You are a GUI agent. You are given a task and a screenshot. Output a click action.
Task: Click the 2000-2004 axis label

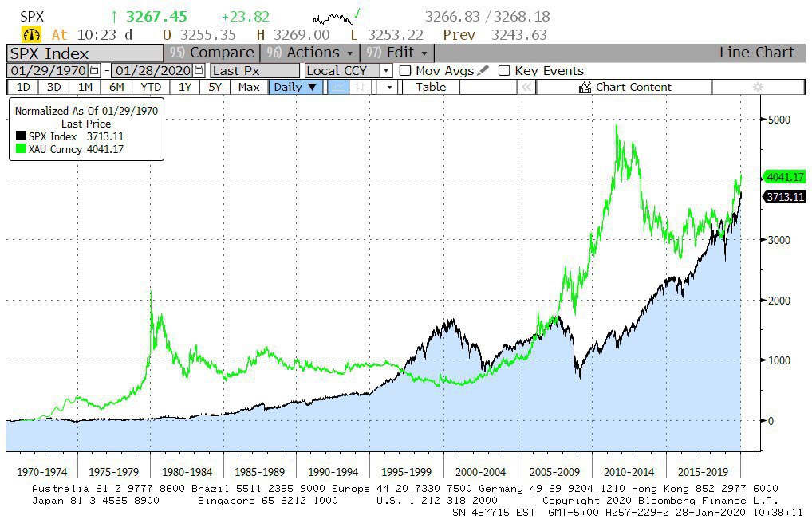click(480, 472)
